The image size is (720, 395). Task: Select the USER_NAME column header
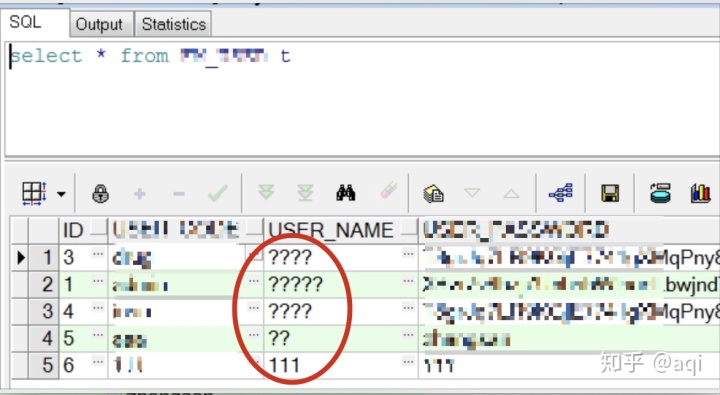tap(340, 230)
